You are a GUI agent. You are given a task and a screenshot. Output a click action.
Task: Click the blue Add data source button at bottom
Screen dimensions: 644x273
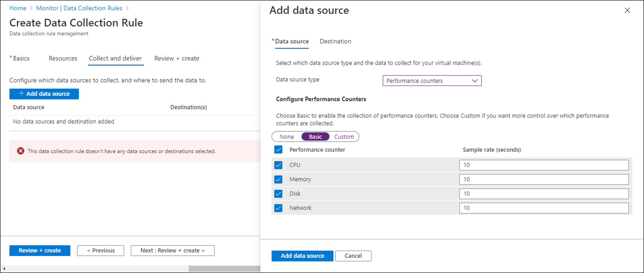pos(302,256)
